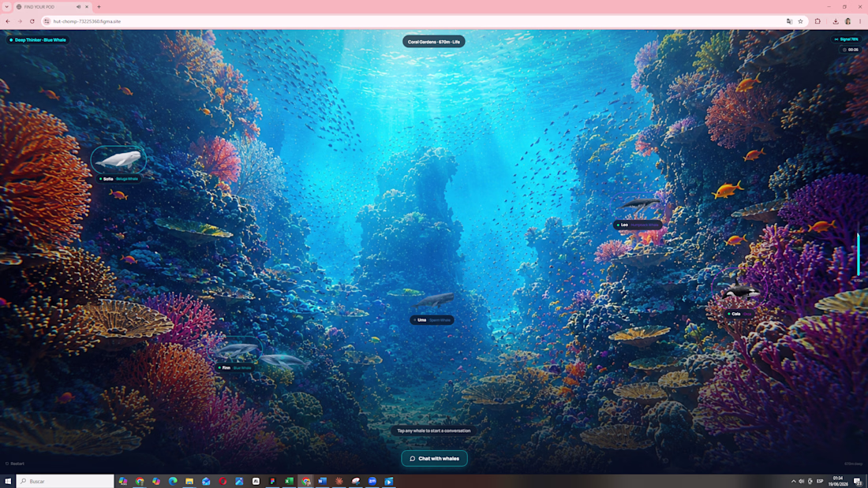Click the Restart button
The width and height of the screenshot is (868, 488).
click(x=15, y=464)
